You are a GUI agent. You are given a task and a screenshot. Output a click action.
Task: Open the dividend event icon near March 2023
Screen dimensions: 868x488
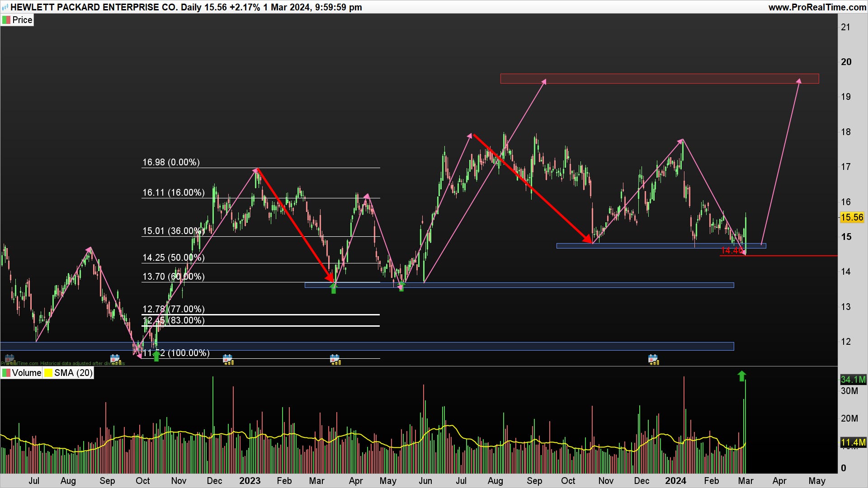(335, 360)
